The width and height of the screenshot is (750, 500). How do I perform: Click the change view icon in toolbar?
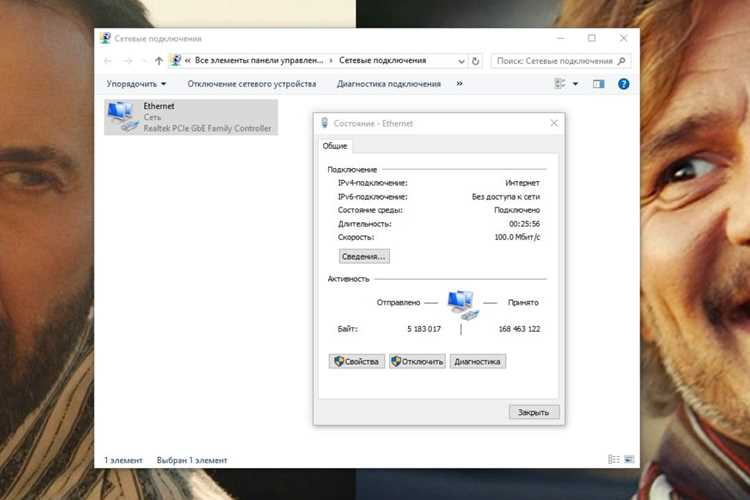coord(560,84)
